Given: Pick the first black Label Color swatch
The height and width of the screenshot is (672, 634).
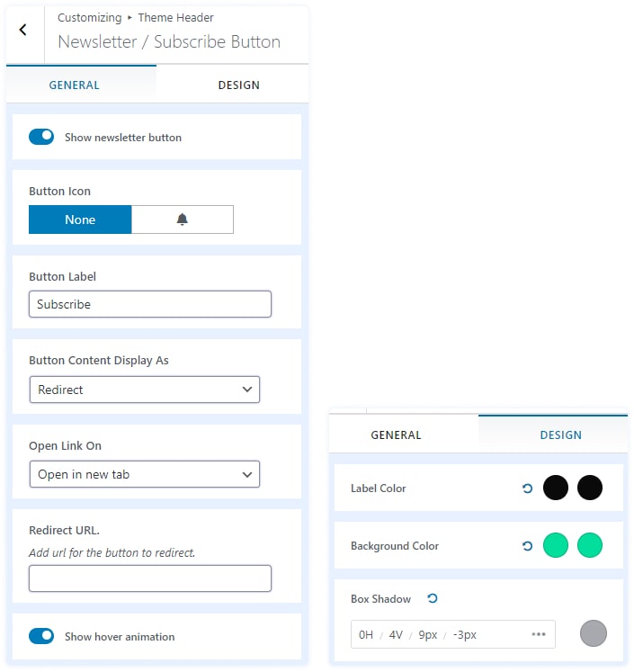Looking at the screenshot, I should coord(556,488).
